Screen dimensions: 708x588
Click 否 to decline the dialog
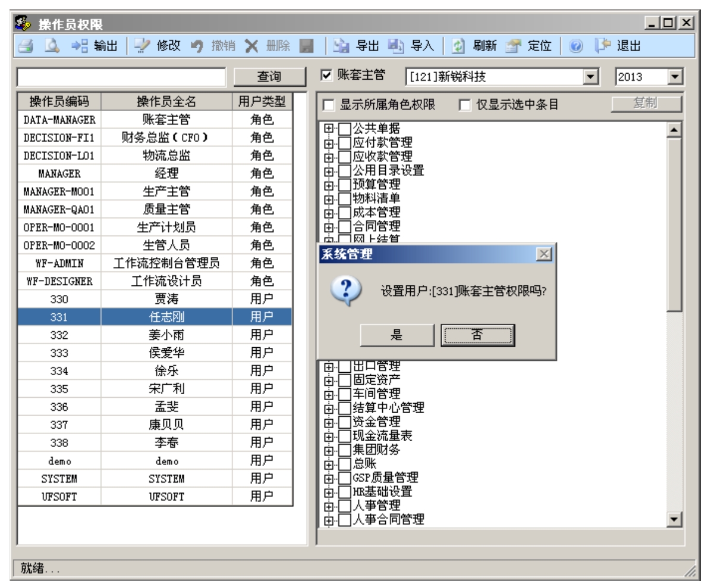coord(477,336)
